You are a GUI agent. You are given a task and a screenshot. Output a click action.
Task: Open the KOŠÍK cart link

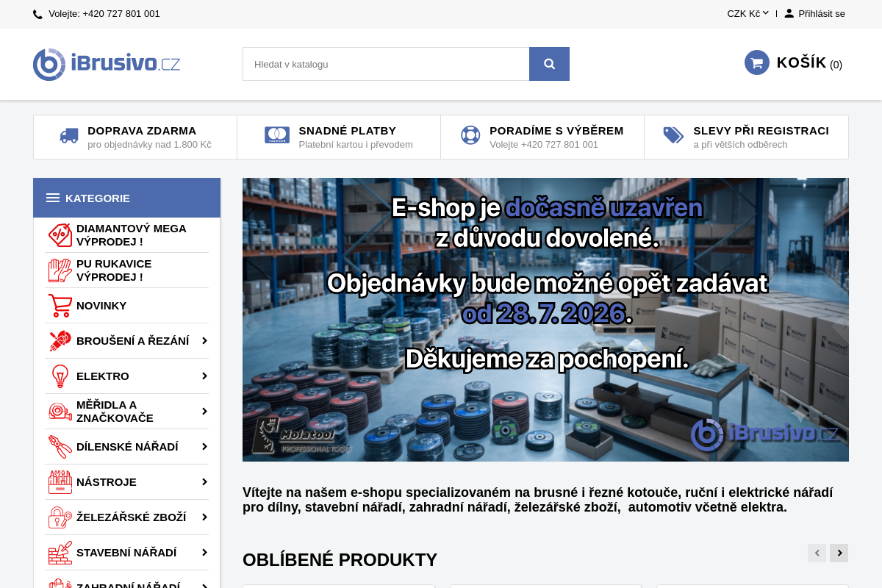coord(801,62)
